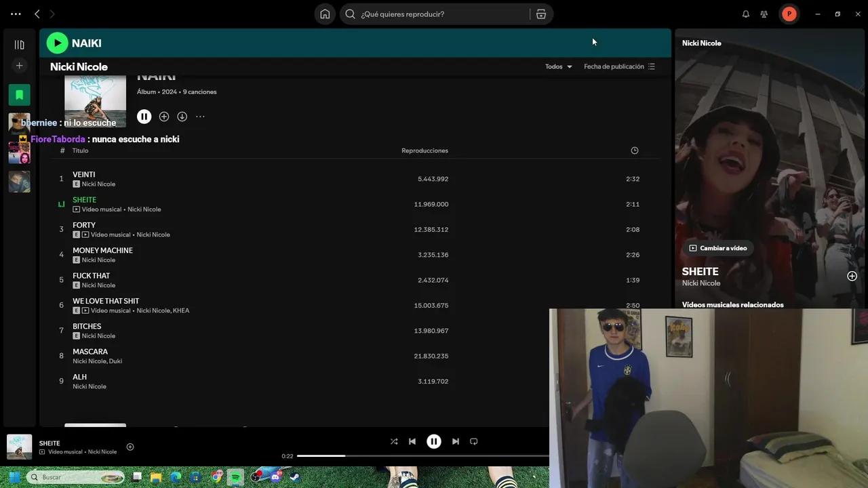This screenshot has width=868, height=488.
Task: Open the Home icon button
Action: tap(325, 14)
